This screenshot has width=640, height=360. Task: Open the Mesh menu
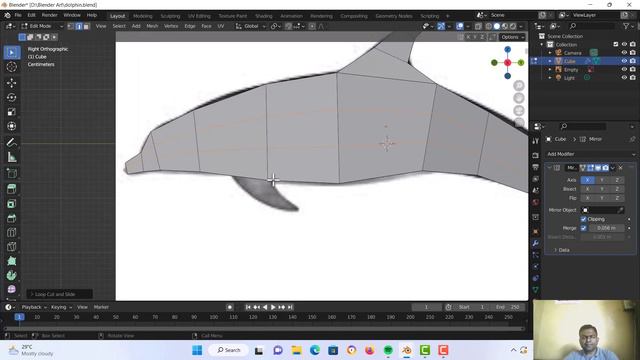[x=152, y=26]
